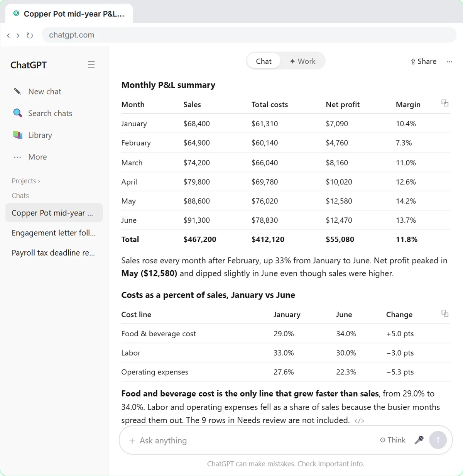Reload the page with refresh icon
Image resolution: width=463 pixels, height=476 pixels.
point(29,36)
